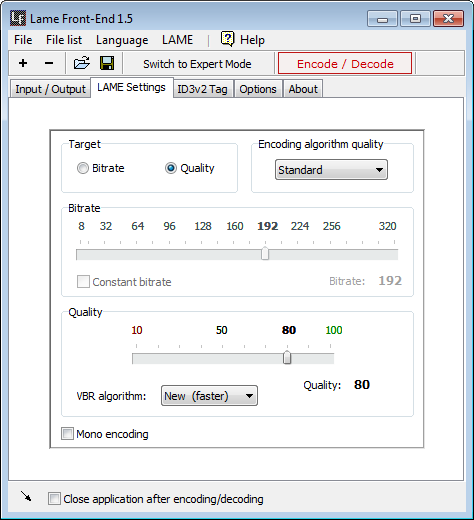Switch to the ID3v2 Tag tab

(x=203, y=89)
